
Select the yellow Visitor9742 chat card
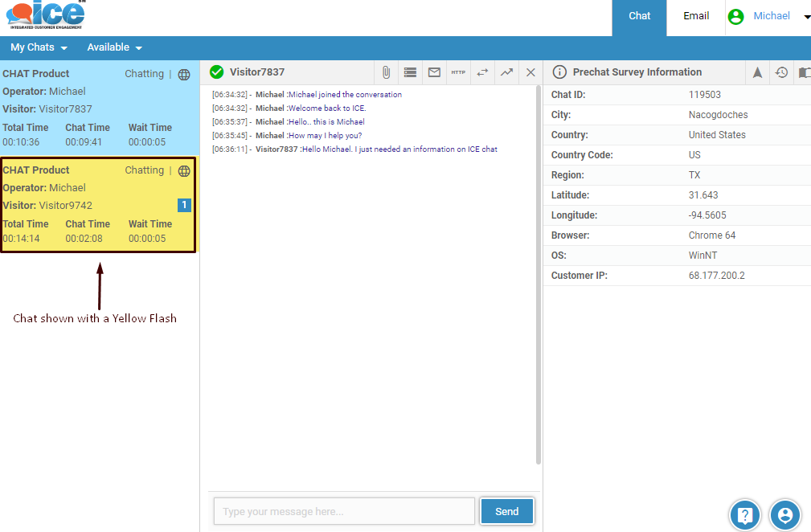98,205
